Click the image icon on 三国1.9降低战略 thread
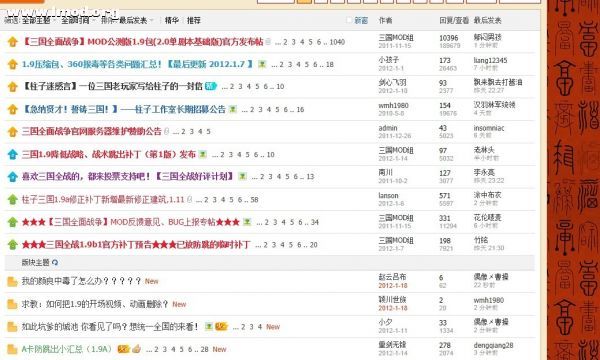Image resolution: width=600 pixels, height=360 pixels. pos(203,154)
